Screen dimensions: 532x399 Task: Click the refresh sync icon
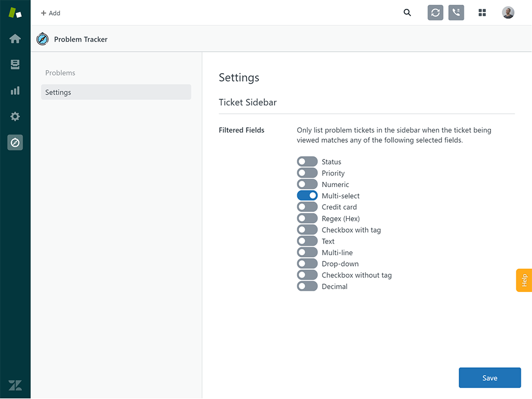click(x=435, y=13)
